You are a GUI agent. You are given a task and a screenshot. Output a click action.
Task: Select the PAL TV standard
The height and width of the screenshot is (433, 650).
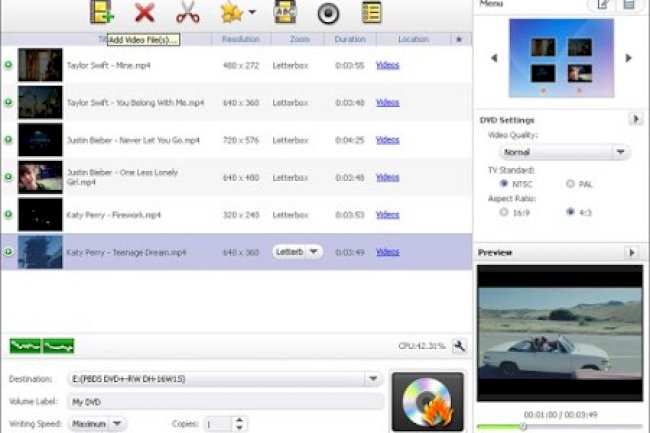click(x=570, y=184)
